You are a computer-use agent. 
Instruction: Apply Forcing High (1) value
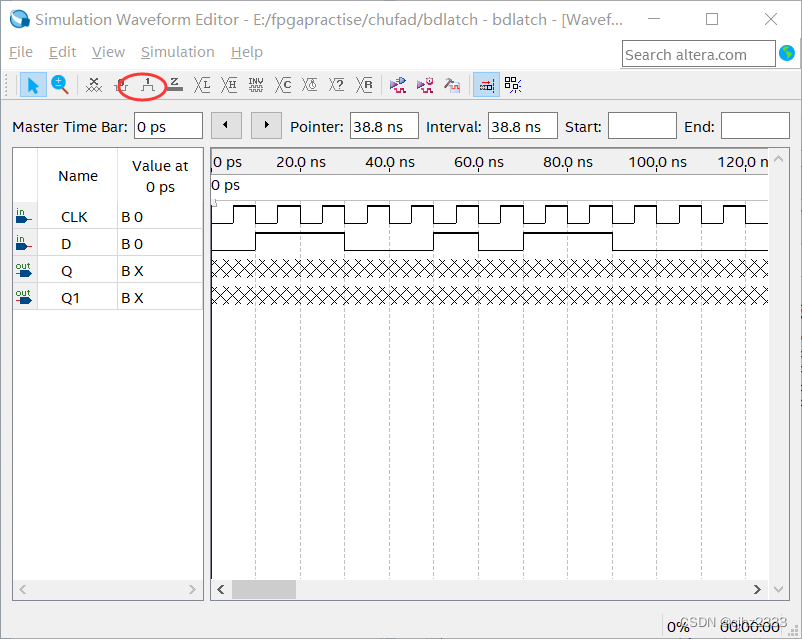(148, 85)
